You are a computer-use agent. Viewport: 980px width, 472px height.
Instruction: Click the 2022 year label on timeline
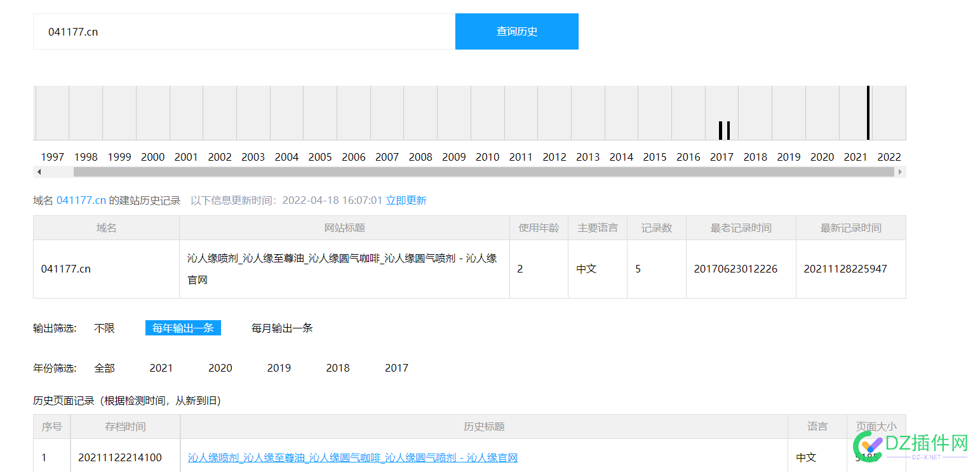pos(889,157)
